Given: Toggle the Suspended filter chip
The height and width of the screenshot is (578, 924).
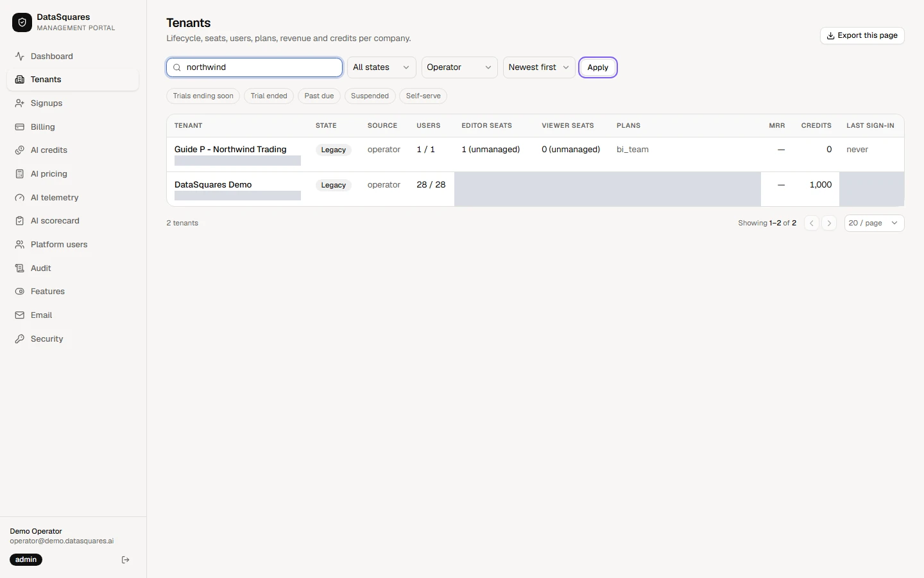Looking at the screenshot, I should point(370,96).
